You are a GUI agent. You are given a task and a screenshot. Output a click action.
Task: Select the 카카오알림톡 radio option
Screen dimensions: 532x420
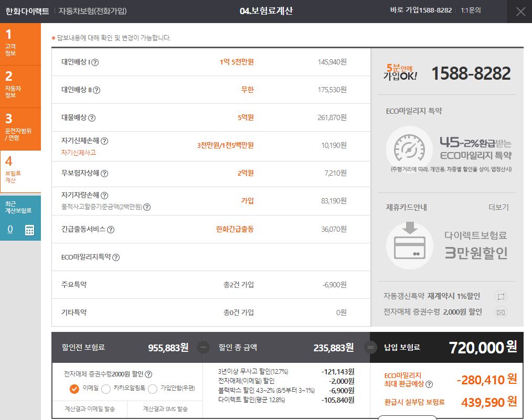(x=106, y=389)
